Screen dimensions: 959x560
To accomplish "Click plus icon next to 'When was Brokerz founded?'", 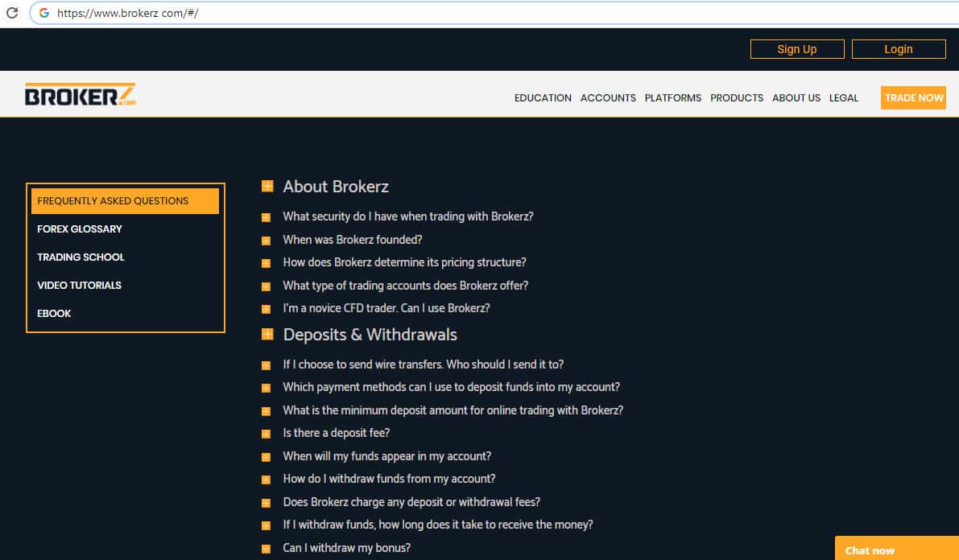I will point(267,241).
